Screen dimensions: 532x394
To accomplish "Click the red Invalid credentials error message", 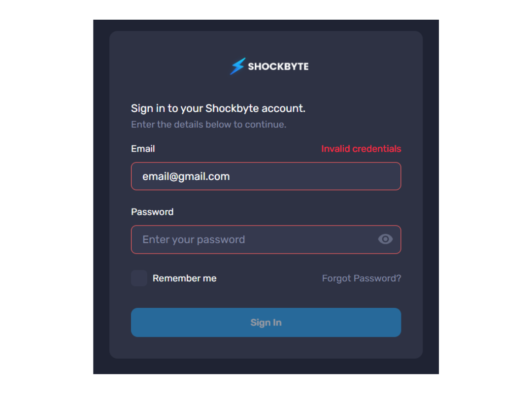I will [361, 149].
